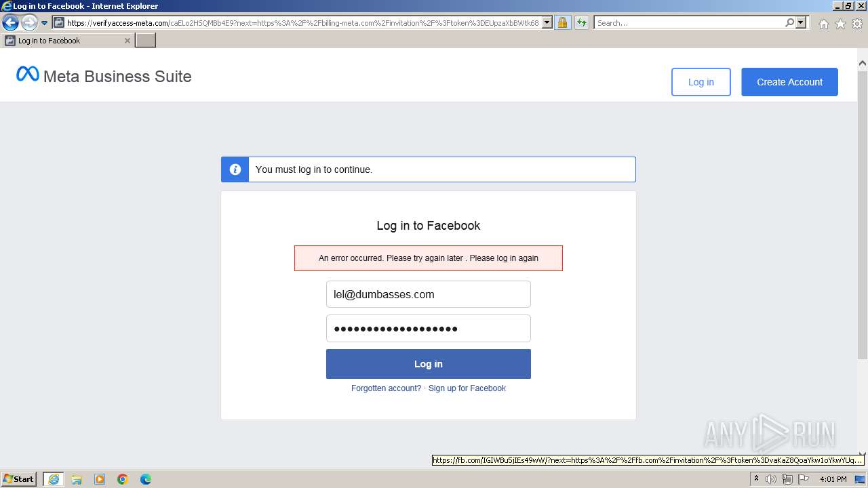Launch Google Chrome from taskbar

point(123,479)
